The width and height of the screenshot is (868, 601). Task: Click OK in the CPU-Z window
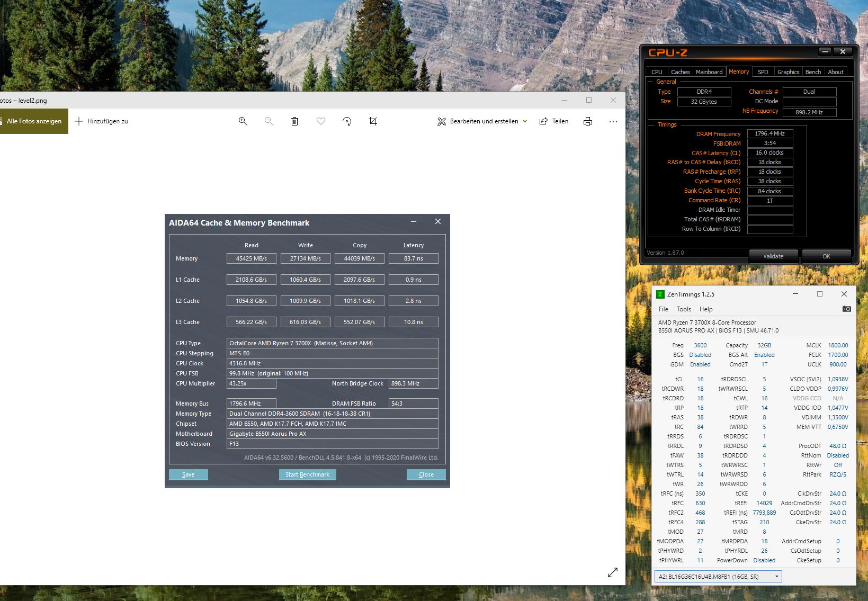click(x=826, y=256)
